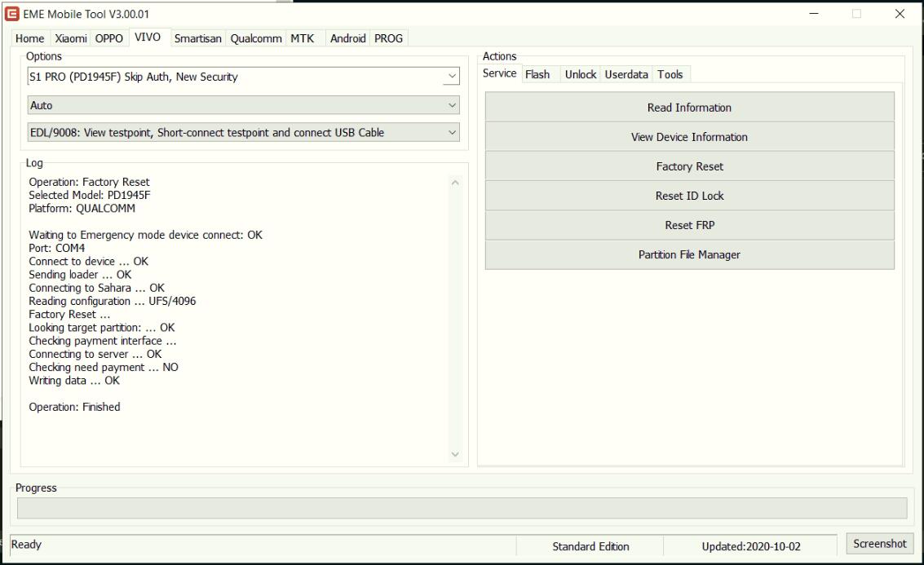This screenshot has width=924, height=565.
Task: Click the log scrollbar down arrow
Action: (x=455, y=454)
